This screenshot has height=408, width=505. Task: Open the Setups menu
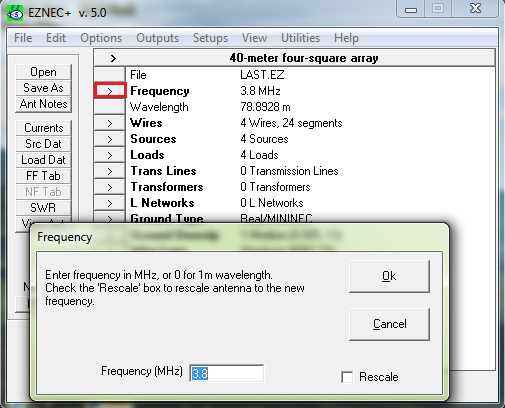coord(210,38)
